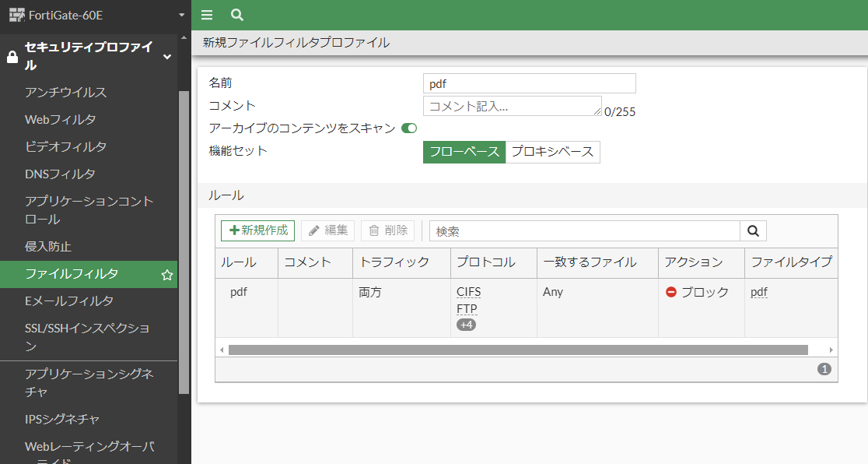
Task: Click the トラフィック column header
Action: pos(401,263)
